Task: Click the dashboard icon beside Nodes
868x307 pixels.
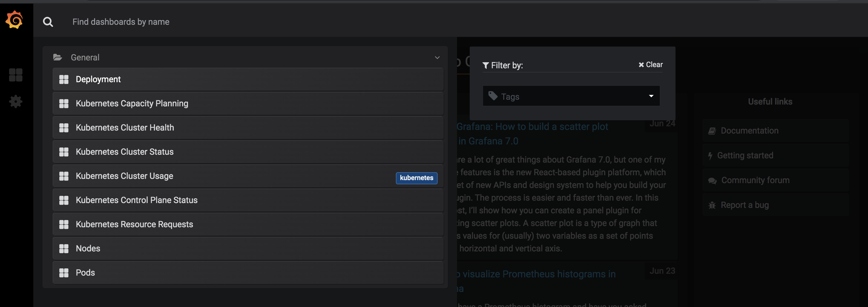Action: point(64,248)
